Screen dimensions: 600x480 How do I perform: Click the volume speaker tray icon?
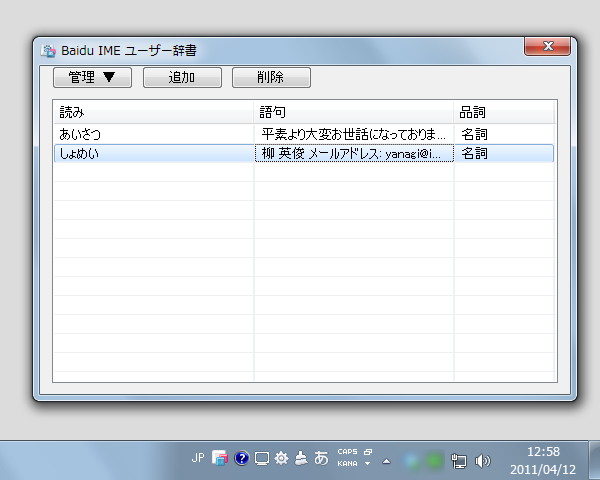[x=482, y=461]
